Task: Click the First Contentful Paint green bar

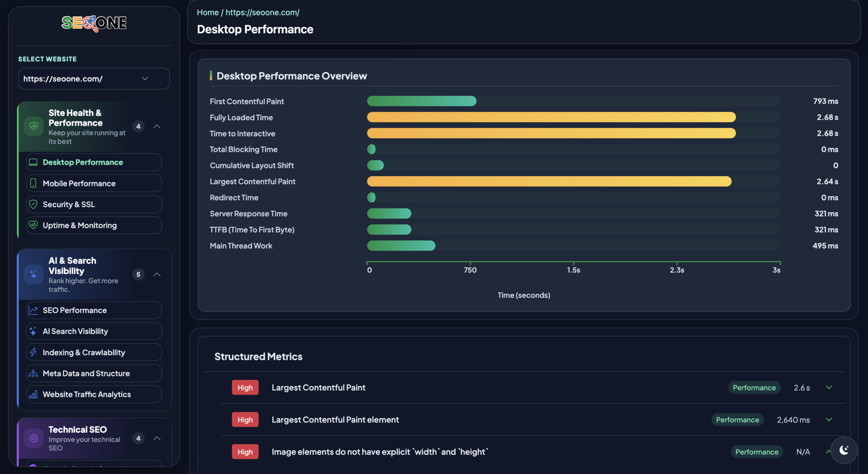Action: click(421, 101)
